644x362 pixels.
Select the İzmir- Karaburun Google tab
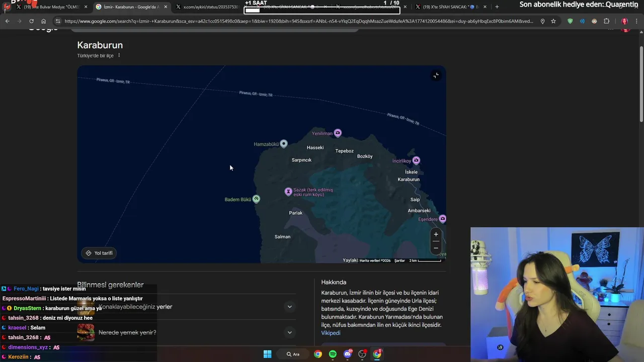tap(131, 7)
